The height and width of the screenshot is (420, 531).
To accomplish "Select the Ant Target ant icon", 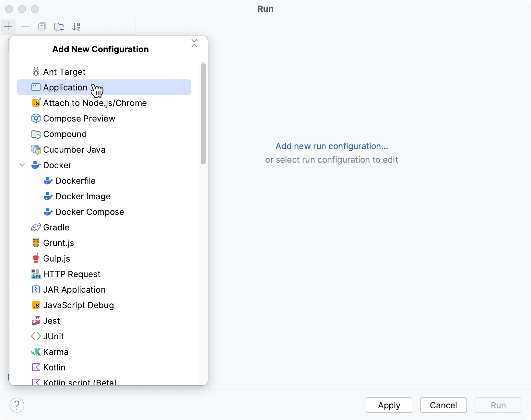I will pos(36,72).
